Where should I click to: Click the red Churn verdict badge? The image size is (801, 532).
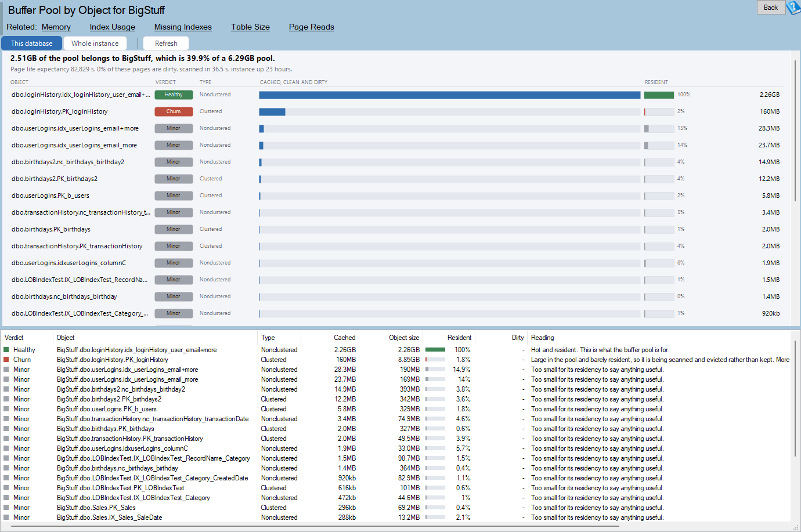pyautogui.click(x=174, y=111)
